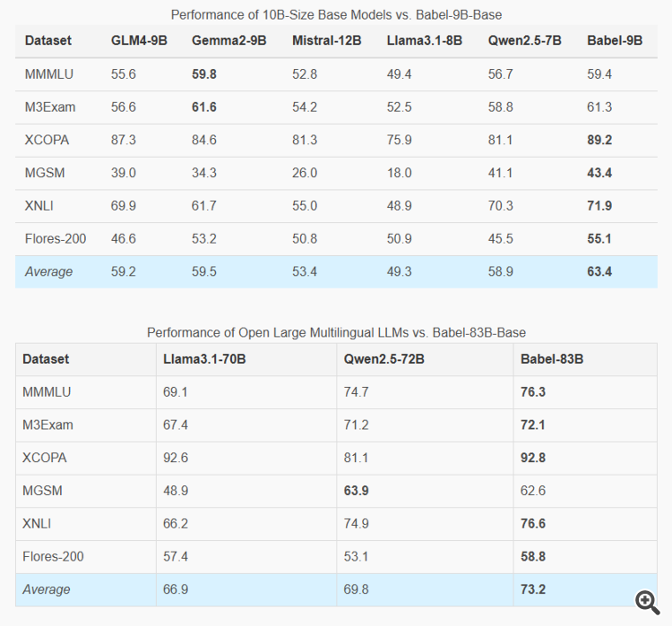The width and height of the screenshot is (672, 626).
Task: Select the bold 73.2 average value
Action: click(533, 590)
